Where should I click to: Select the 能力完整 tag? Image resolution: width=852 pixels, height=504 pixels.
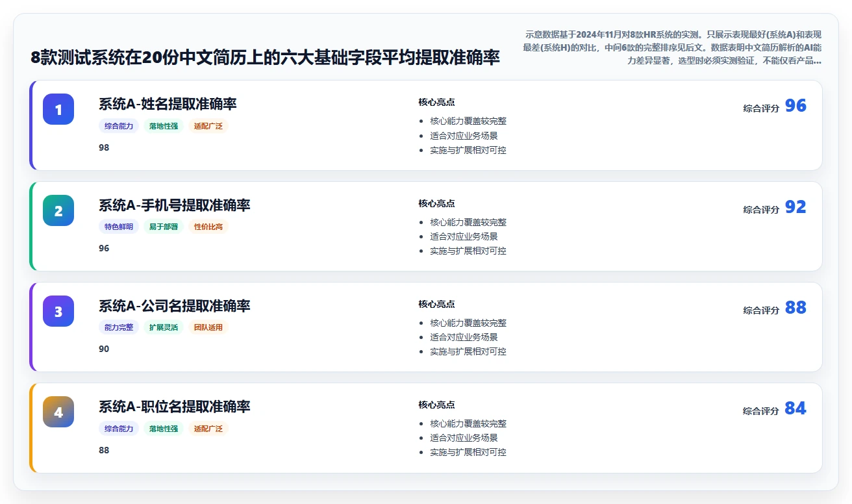point(119,327)
